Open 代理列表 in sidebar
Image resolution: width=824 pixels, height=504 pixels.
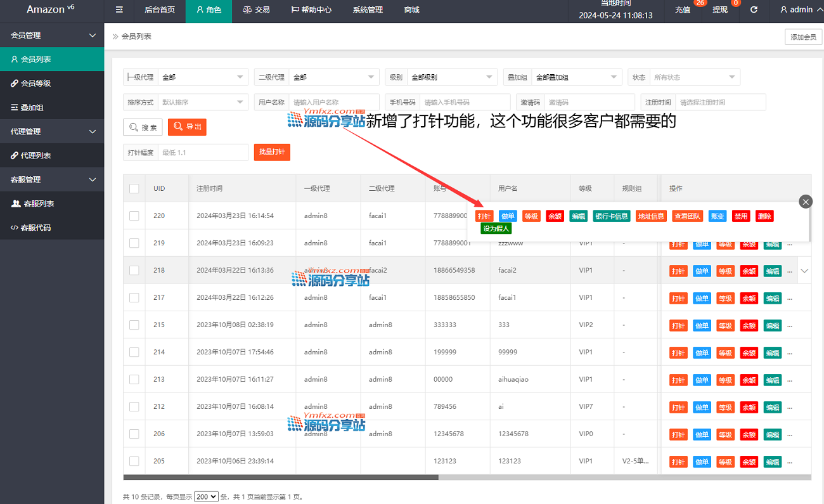35,155
